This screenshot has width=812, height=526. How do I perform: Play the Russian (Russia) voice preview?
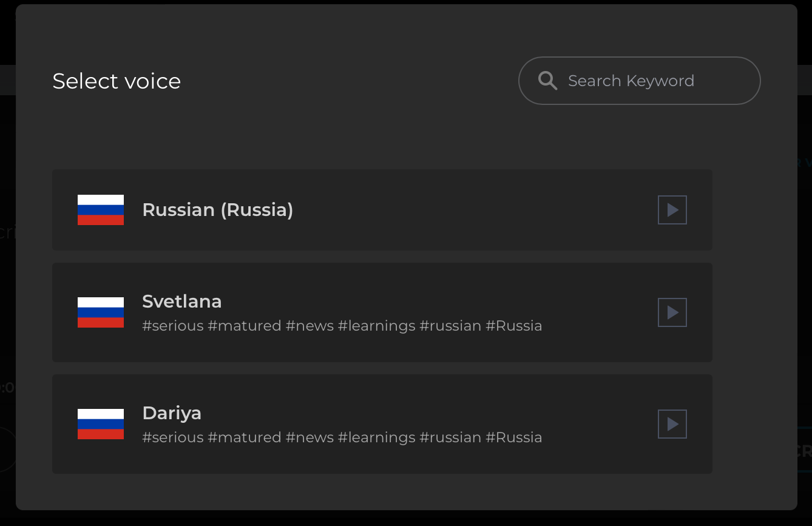672,210
